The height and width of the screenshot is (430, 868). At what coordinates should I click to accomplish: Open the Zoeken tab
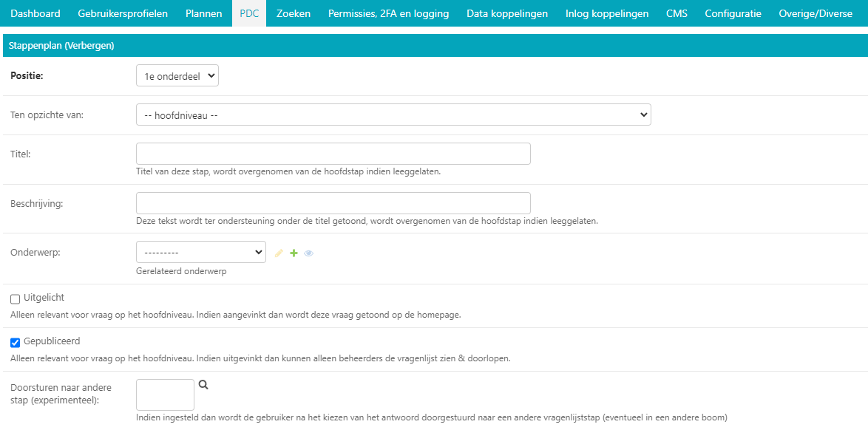pos(294,13)
